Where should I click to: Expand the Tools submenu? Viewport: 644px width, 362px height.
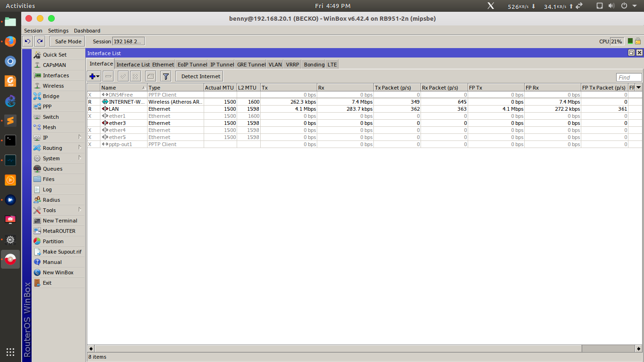(x=80, y=210)
